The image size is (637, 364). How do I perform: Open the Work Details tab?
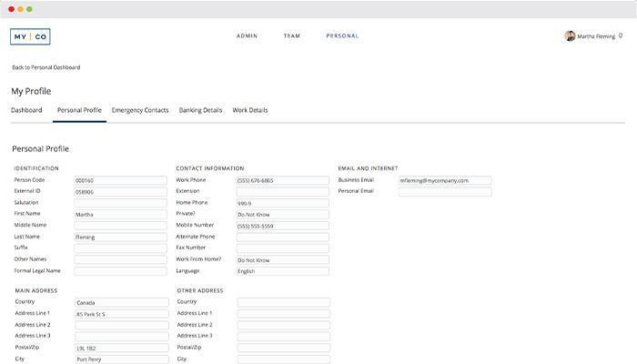[x=250, y=110]
